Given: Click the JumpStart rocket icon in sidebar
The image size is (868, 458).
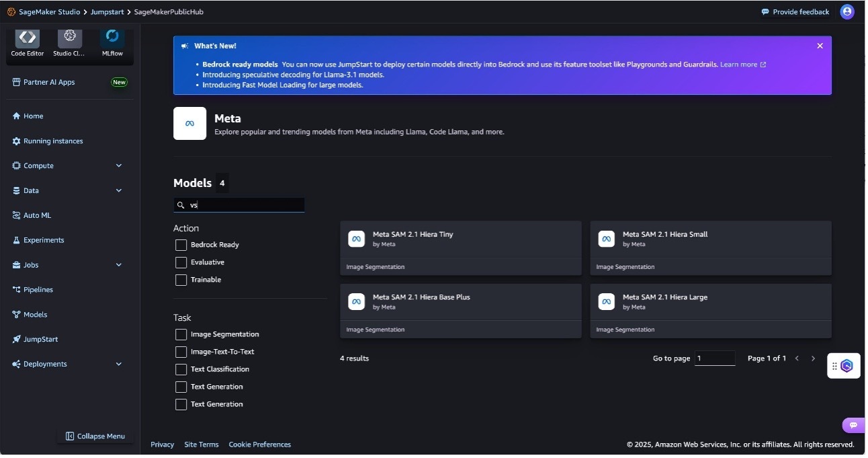Looking at the screenshot, I should click(x=17, y=340).
